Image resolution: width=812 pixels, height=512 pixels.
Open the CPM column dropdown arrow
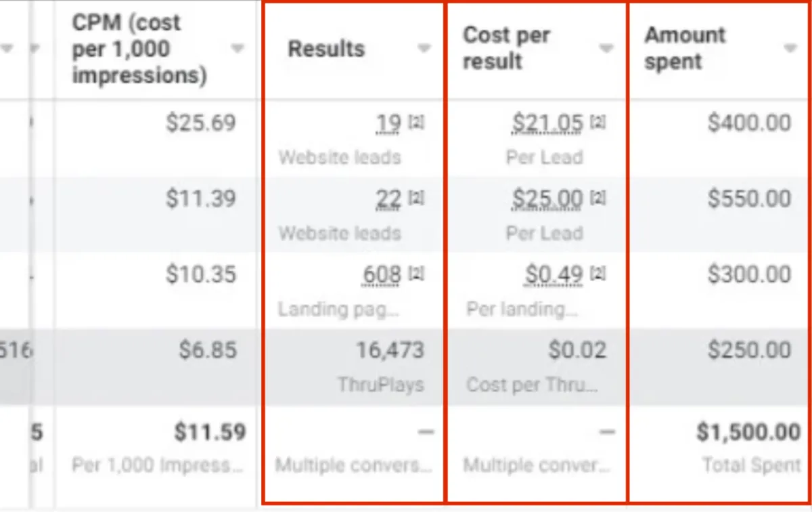pos(237,49)
